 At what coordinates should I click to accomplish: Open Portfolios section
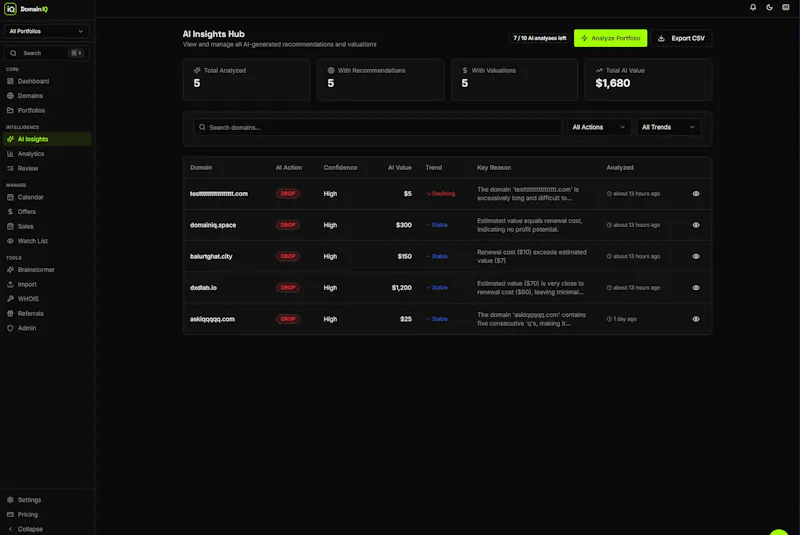[x=46, y=110]
